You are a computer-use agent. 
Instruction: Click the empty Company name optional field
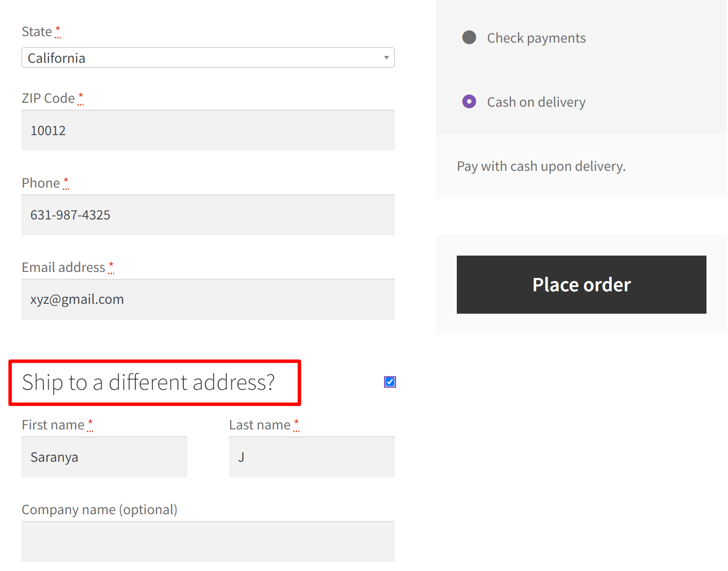click(x=208, y=542)
